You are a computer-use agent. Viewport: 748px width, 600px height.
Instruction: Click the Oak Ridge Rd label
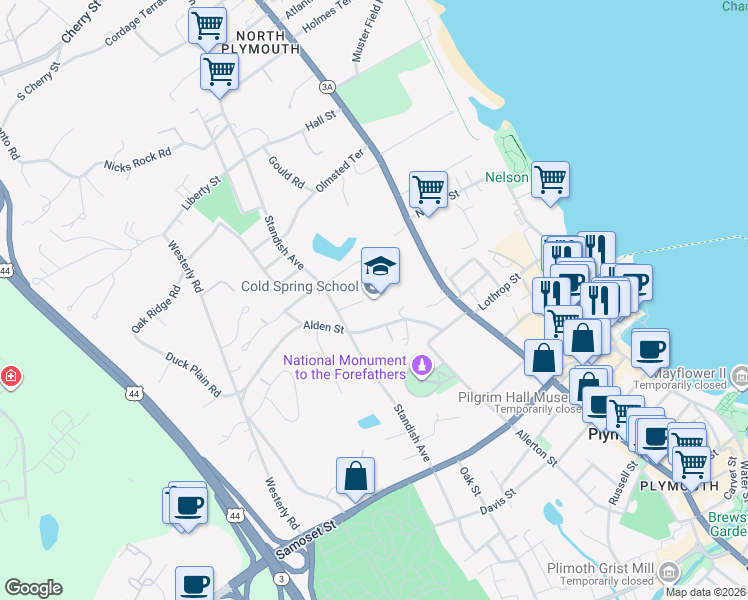[156, 309]
